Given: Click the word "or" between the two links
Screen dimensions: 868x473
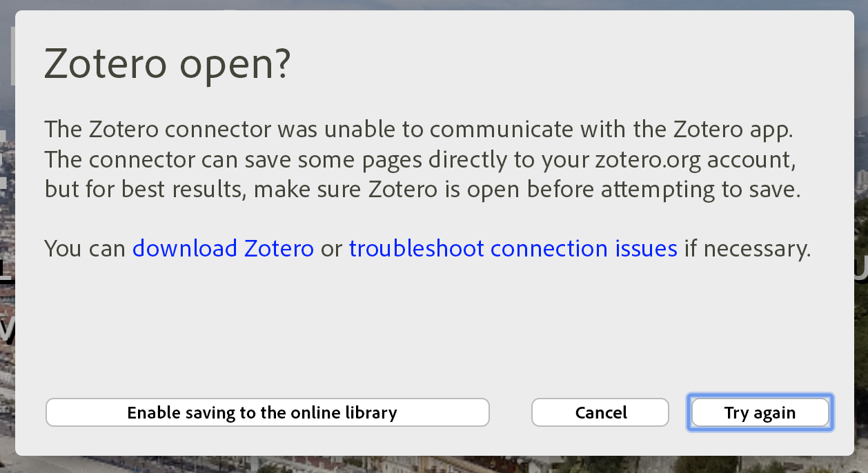Looking at the screenshot, I should click(331, 248).
